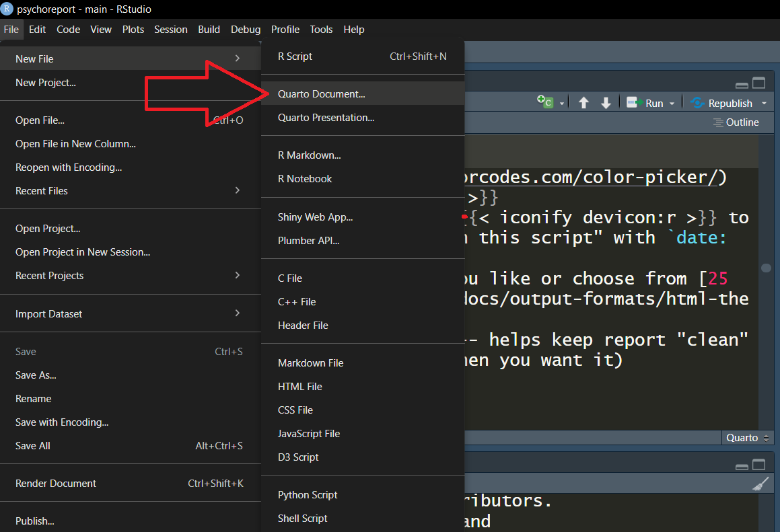The height and width of the screenshot is (532, 780).
Task: Go to previous section with up arrow
Action: click(x=583, y=103)
